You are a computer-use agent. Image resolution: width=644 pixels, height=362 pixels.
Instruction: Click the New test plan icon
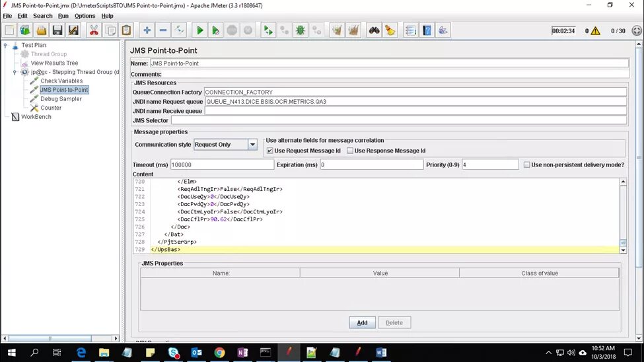tap(9, 30)
